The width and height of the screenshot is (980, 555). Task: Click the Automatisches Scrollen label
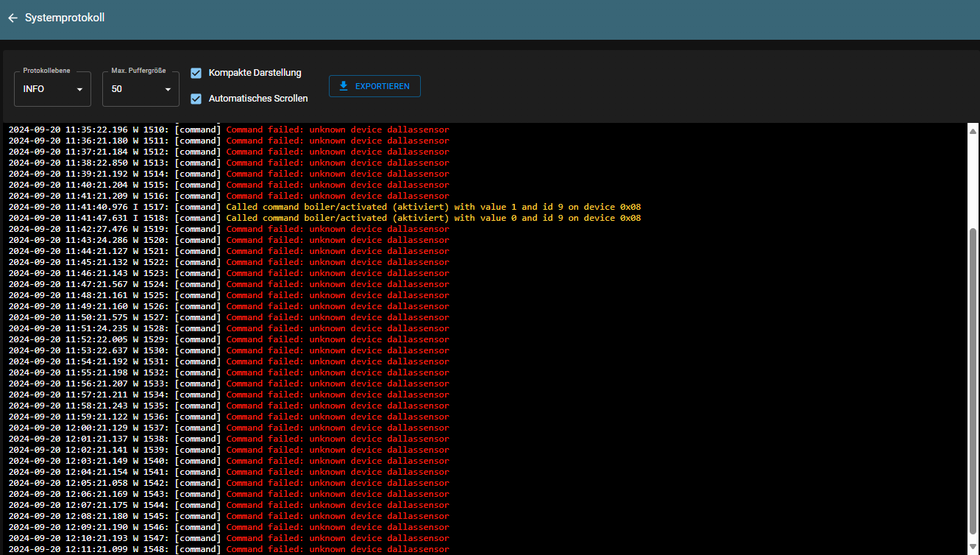[x=258, y=99]
